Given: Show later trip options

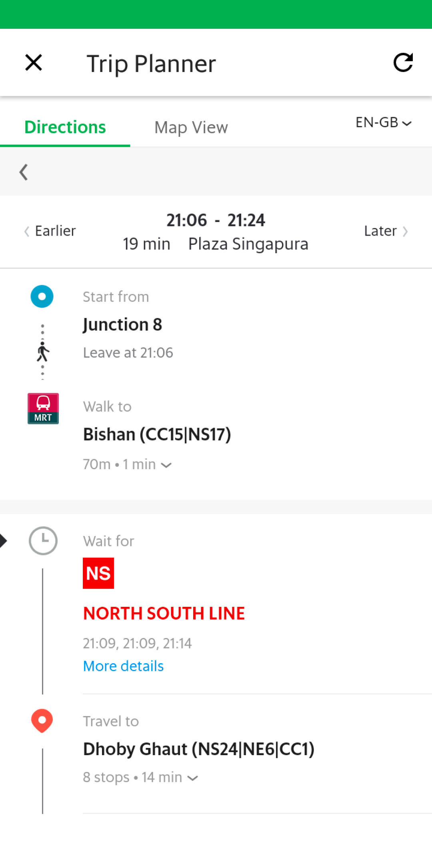Looking at the screenshot, I should pyautogui.click(x=386, y=231).
